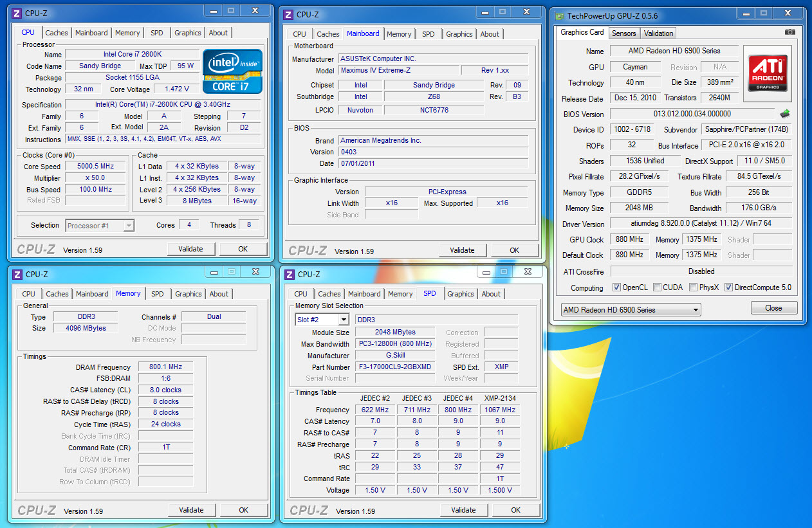Screen dimensions: 812x528
Task: Click the FSB:DRAM 1:6 value
Action: (166, 378)
